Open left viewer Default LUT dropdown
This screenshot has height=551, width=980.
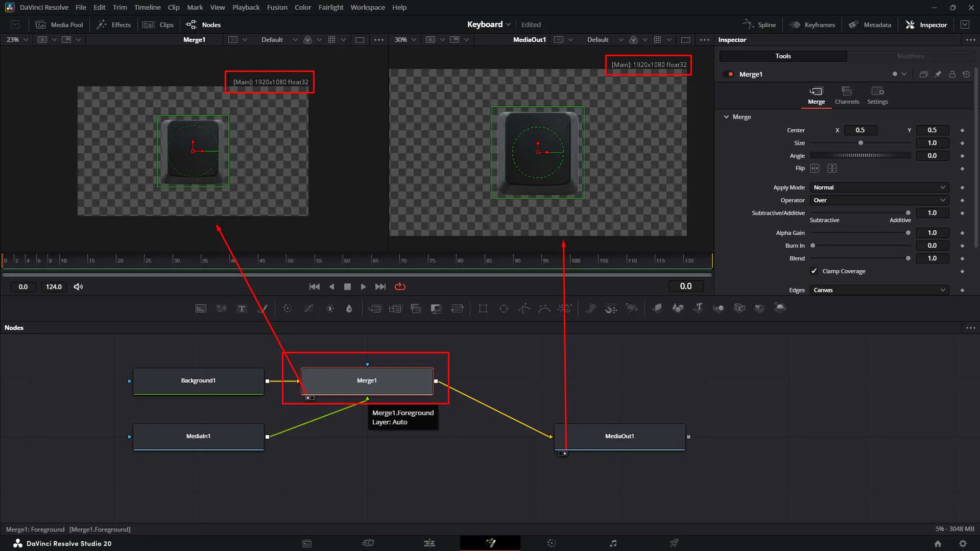pyautogui.click(x=279, y=40)
